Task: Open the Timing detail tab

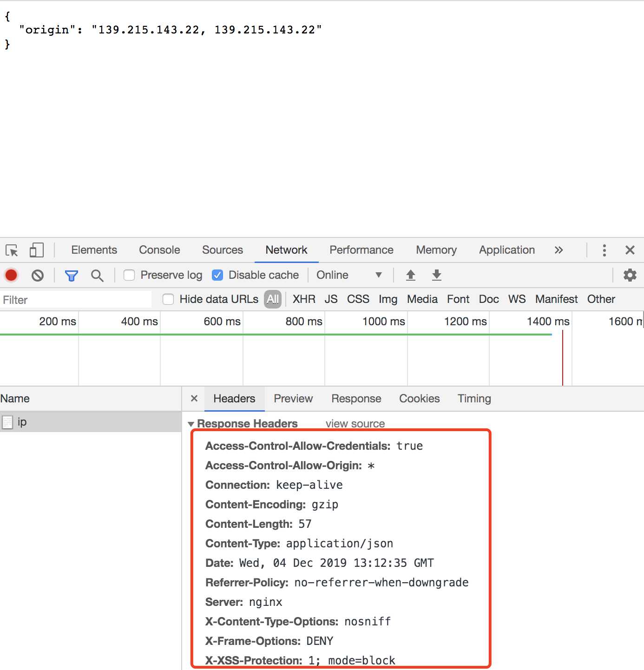Action: pyautogui.click(x=474, y=399)
